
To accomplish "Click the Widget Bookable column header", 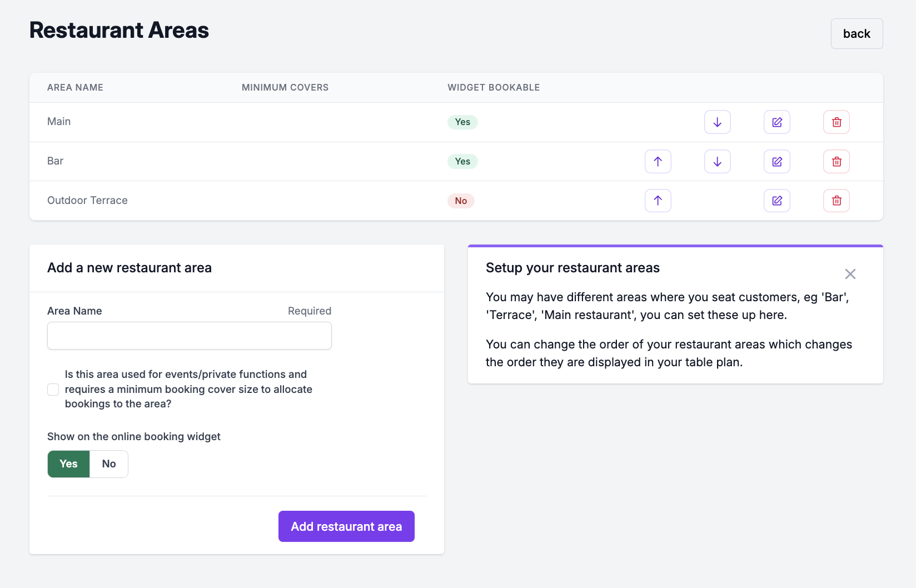I will pos(494,88).
